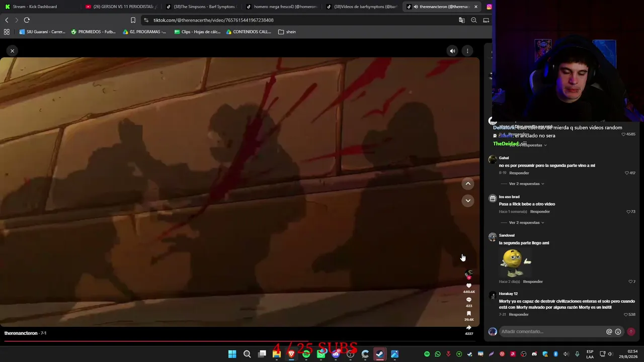644x362 pixels.
Task: Post the comment with the red arrow
Action: pos(631,332)
